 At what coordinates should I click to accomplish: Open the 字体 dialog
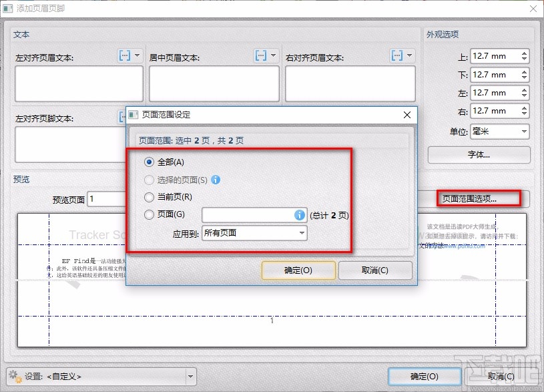click(x=479, y=156)
